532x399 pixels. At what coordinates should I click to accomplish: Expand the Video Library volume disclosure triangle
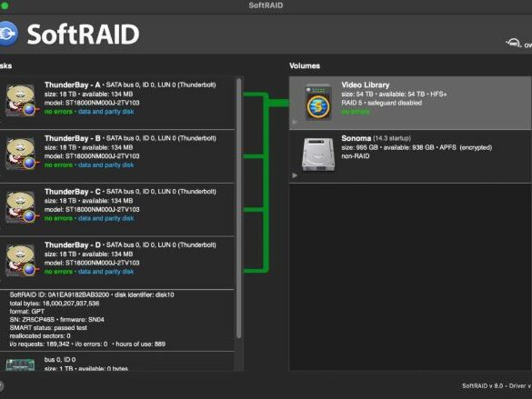[295, 122]
